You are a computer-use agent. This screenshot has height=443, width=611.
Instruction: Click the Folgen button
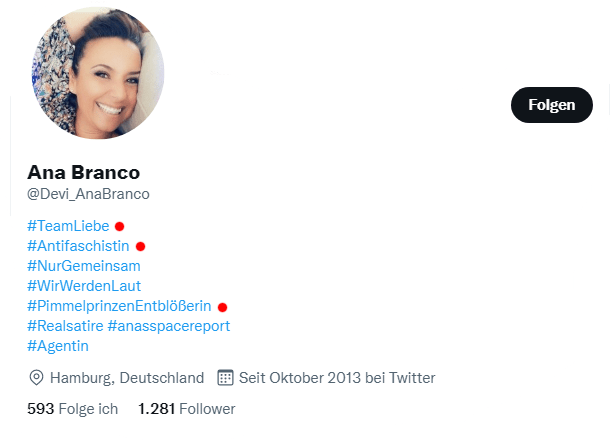pos(552,105)
